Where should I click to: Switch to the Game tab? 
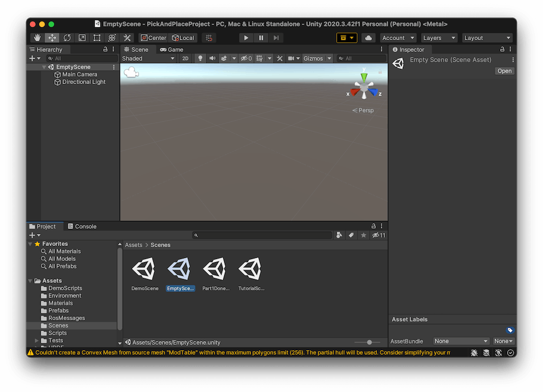coord(172,49)
